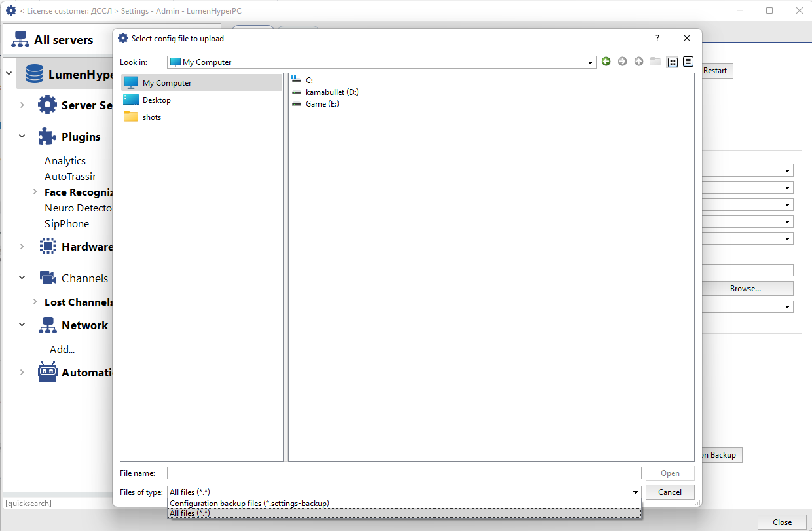Close the config file upload dialog
The width and height of the screenshot is (812, 531).
coord(687,39)
